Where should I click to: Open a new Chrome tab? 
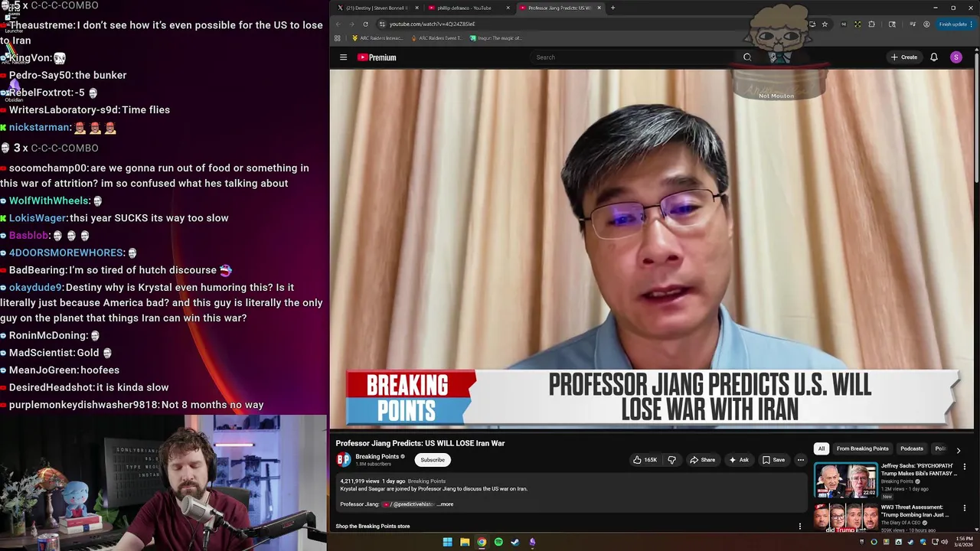point(612,8)
